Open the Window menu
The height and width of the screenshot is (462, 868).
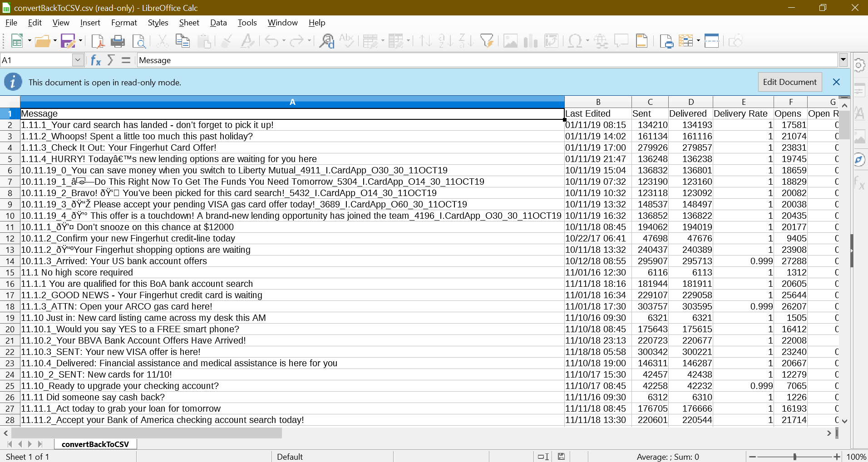point(282,23)
